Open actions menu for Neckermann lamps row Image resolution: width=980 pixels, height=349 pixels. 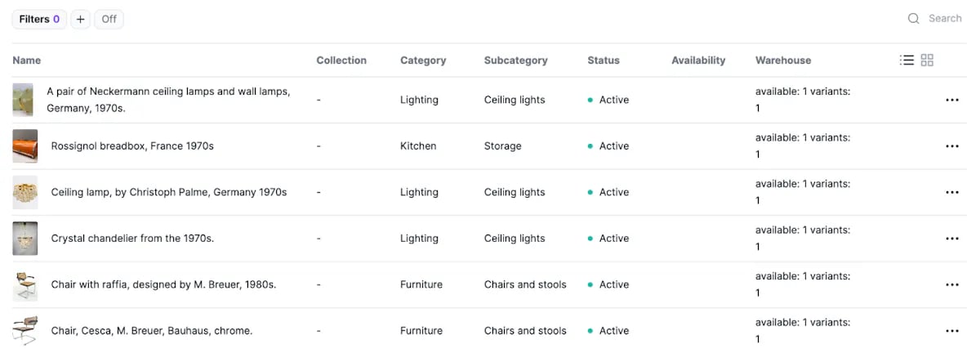(x=951, y=100)
